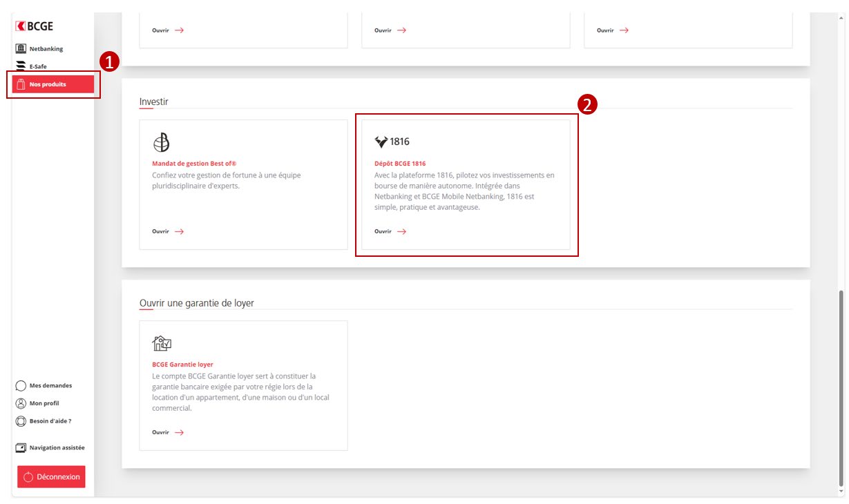
Task: Click the Garantie loyer house icon
Action: pyautogui.click(x=162, y=343)
